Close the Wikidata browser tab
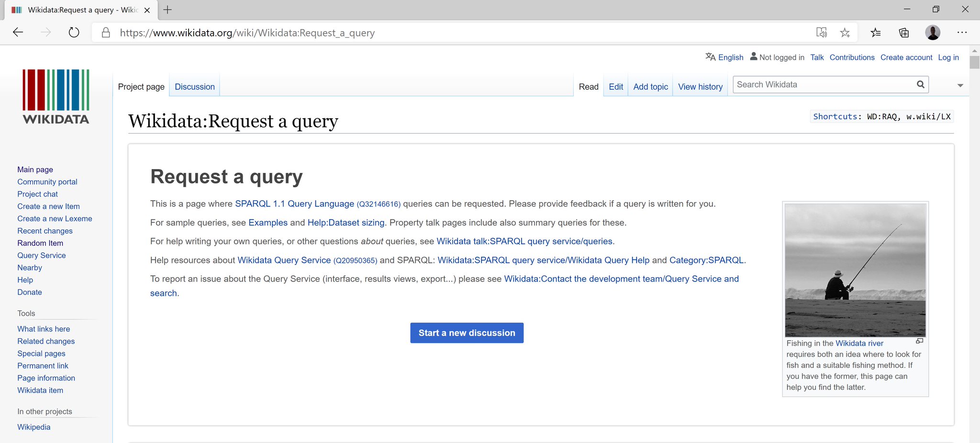The image size is (980, 443). (x=147, y=10)
